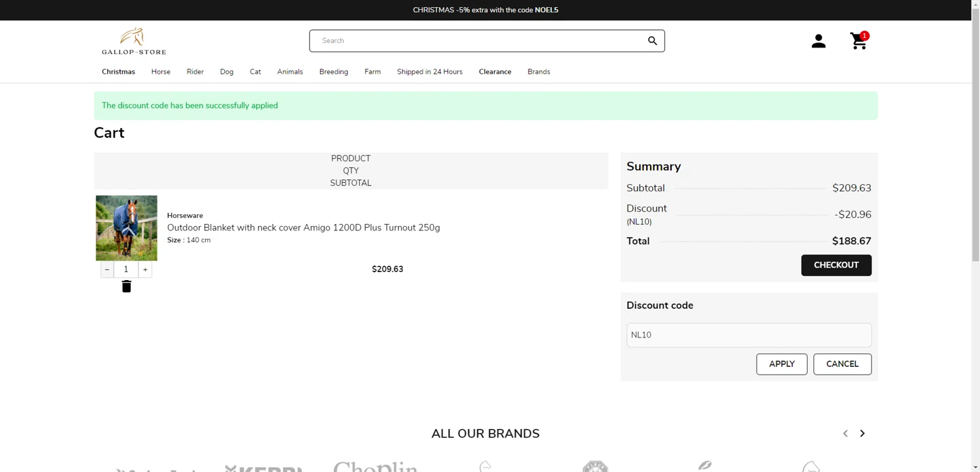
Task: Open Outdoor Blanket Amigo 1200D product link
Action: tap(304, 228)
